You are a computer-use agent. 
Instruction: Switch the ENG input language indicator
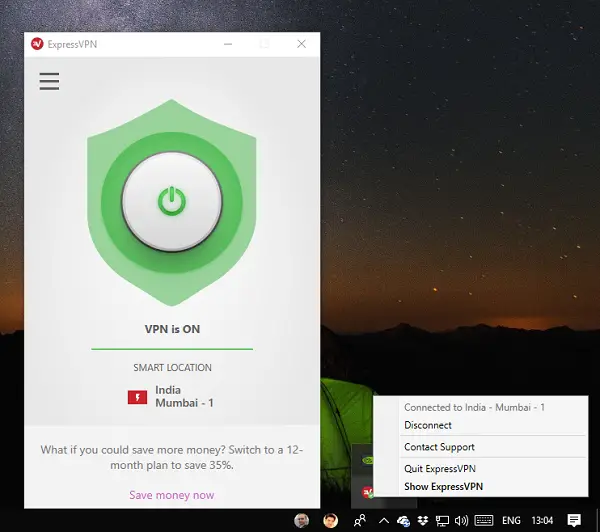[511, 521]
